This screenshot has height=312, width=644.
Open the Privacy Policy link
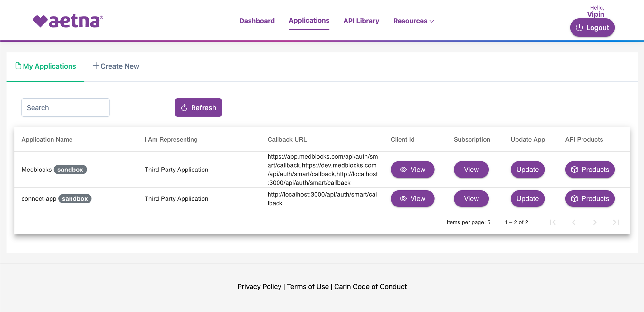(259, 287)
